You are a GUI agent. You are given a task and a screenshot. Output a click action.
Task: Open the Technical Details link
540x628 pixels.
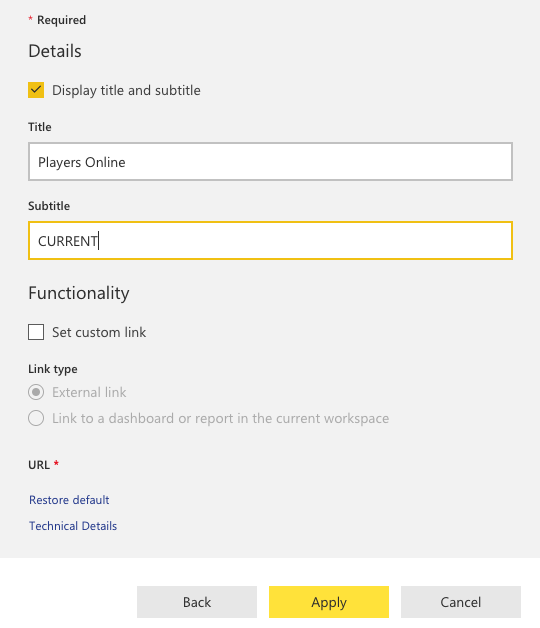[x=73, y=526]
